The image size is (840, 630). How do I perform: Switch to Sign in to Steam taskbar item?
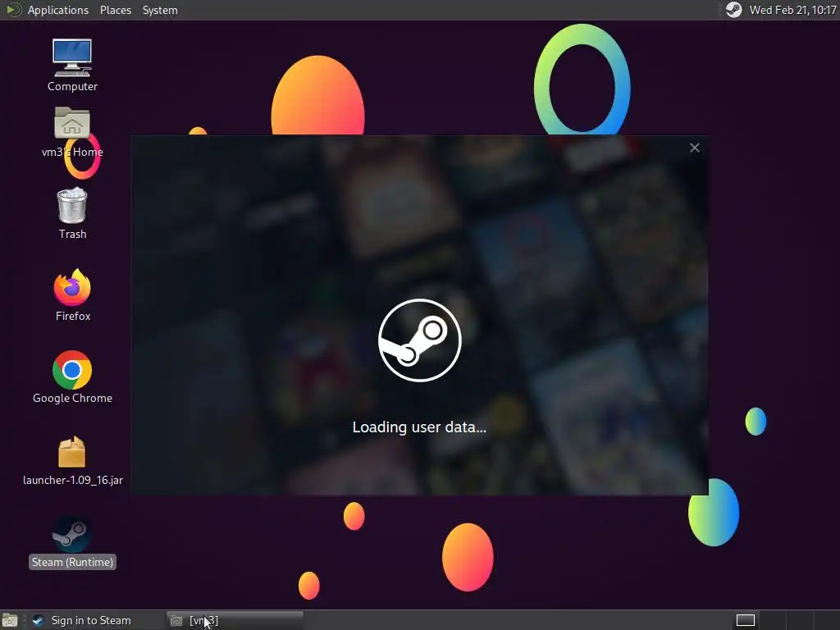(95, 620)
